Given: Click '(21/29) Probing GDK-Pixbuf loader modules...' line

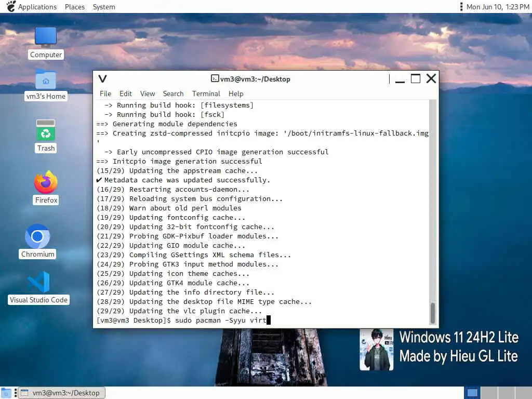Looking at the screenshot, I should 187,236.
